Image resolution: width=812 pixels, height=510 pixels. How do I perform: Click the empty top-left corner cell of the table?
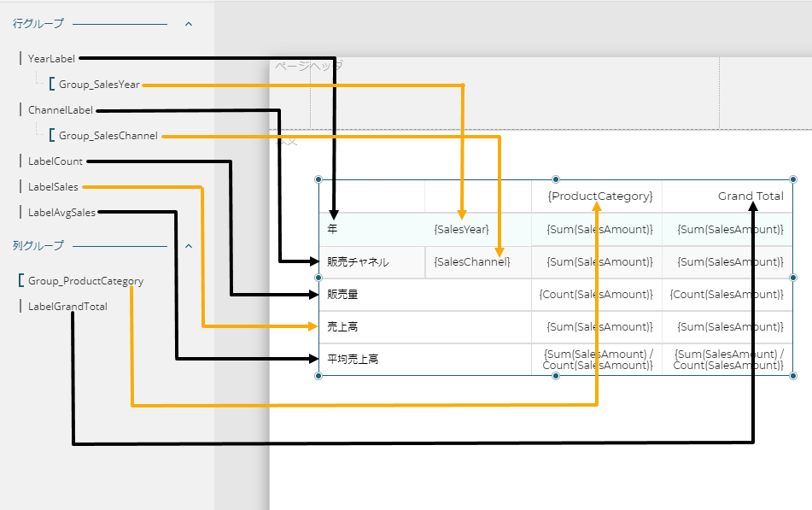pos(371,196)
